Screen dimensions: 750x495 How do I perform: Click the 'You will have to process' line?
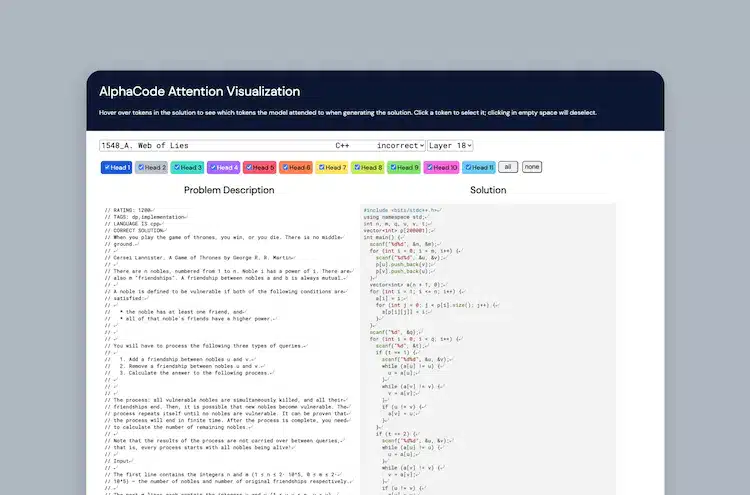pos(206,346)
